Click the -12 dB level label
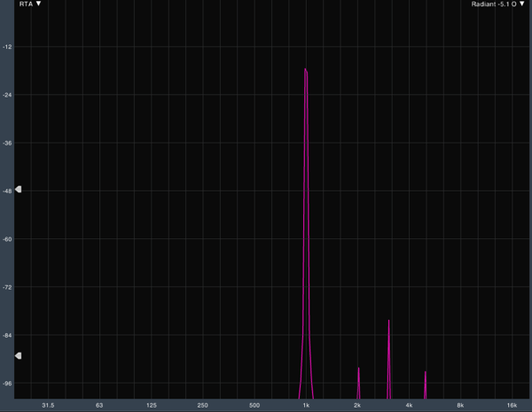 [x=7, y=47]
